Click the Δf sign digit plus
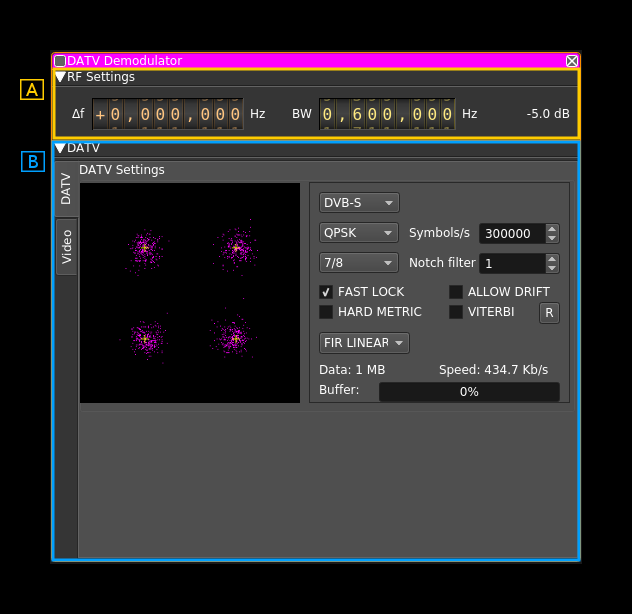 click(100, 114)
